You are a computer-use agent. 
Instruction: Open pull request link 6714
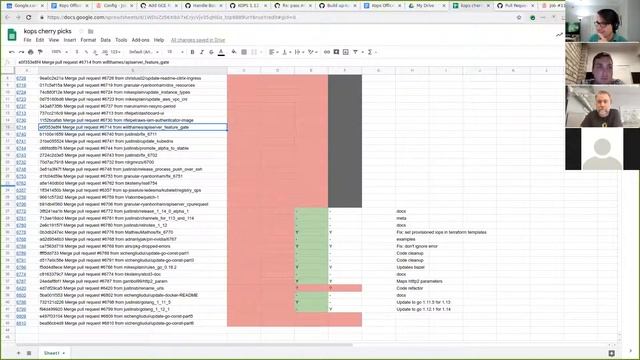click(x=21, y=127)
